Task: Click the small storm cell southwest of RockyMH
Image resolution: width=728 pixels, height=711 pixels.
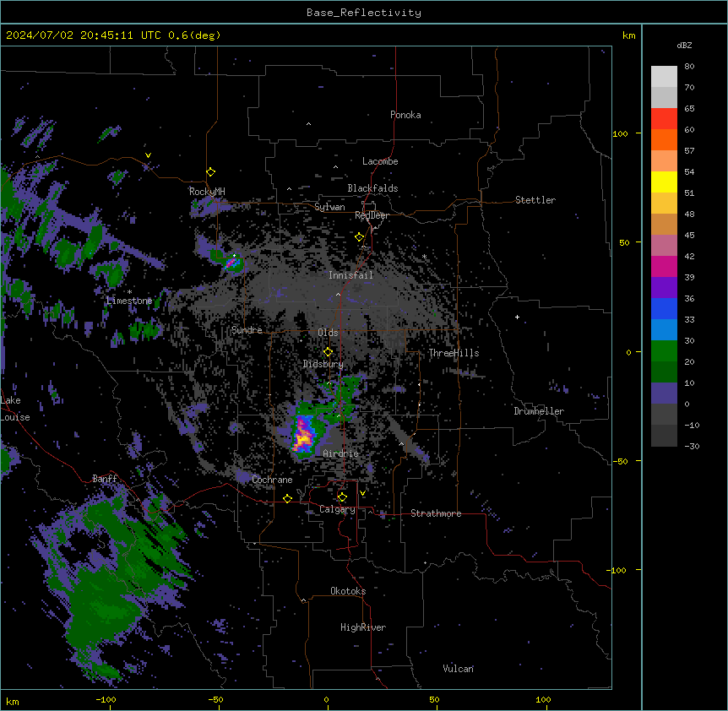Action: pyautogui.click(x=232, y=263)
